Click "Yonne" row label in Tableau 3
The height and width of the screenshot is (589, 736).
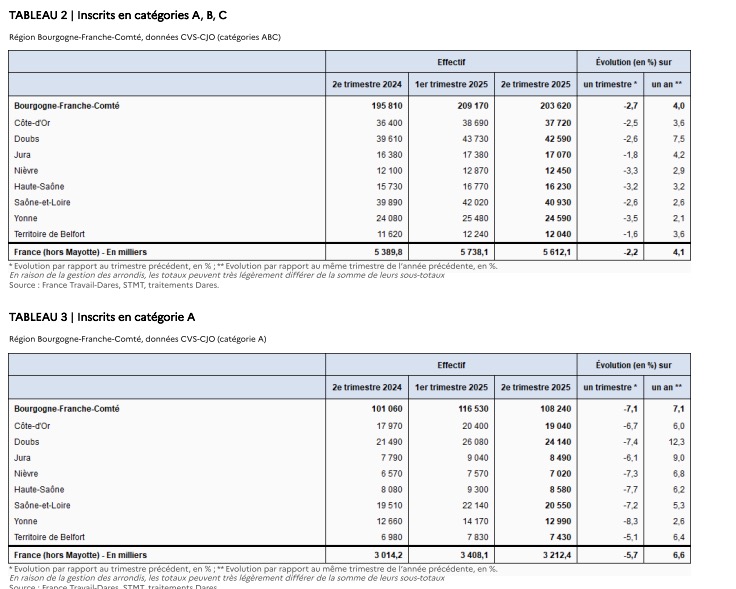click(x=25, y=521)
